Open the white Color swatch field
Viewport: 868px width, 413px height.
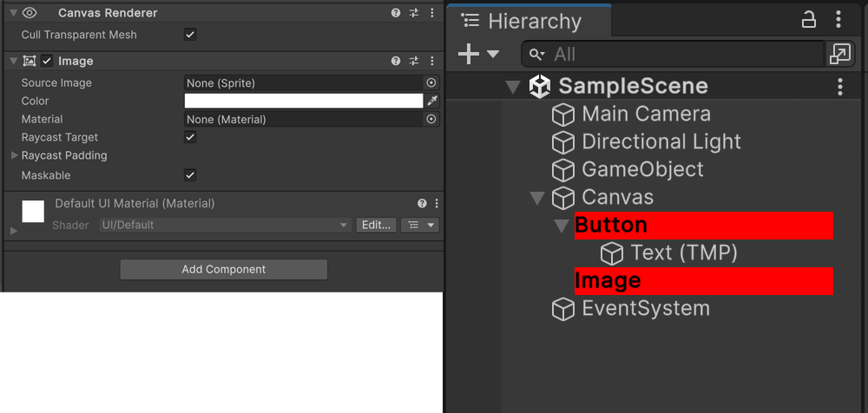303,101
